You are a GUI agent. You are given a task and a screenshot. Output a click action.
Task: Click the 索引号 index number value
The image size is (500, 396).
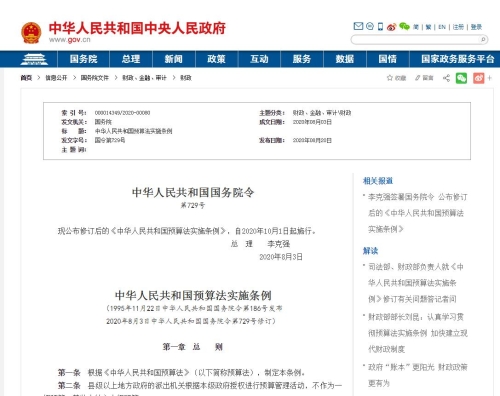pyautogui.click(x=122, y=113)
